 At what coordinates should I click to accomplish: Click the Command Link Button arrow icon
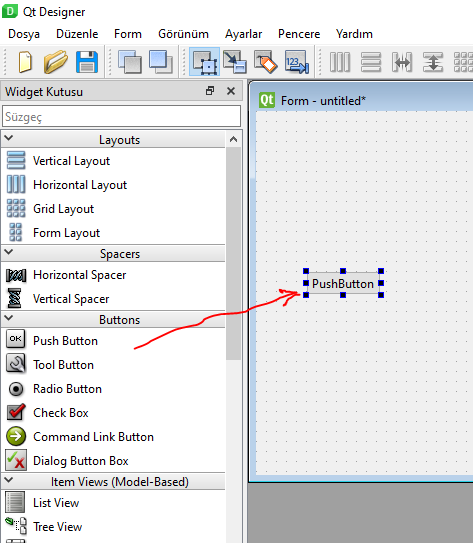(x=16, y=436)
